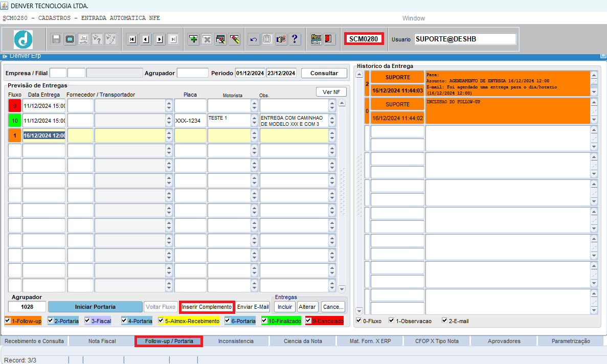Click the Inserir Complemento button
Screen dimensions: 607x364
[207, 307]
